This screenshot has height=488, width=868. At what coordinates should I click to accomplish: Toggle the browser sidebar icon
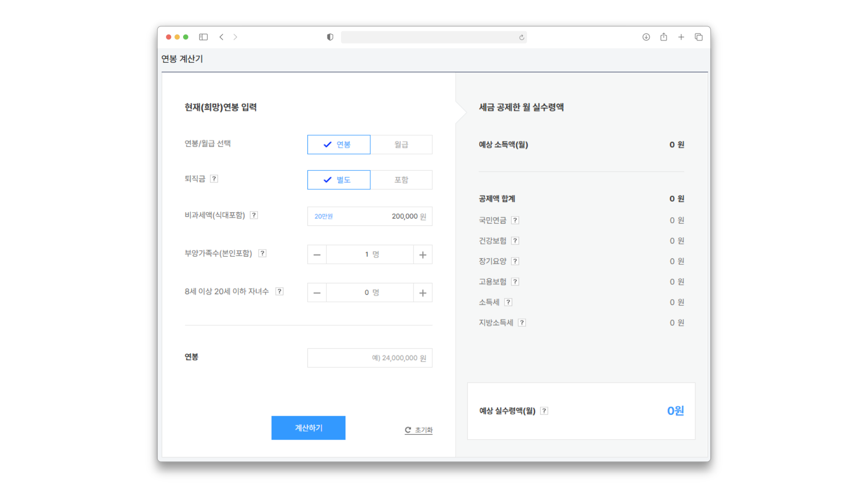coord(203,37)
